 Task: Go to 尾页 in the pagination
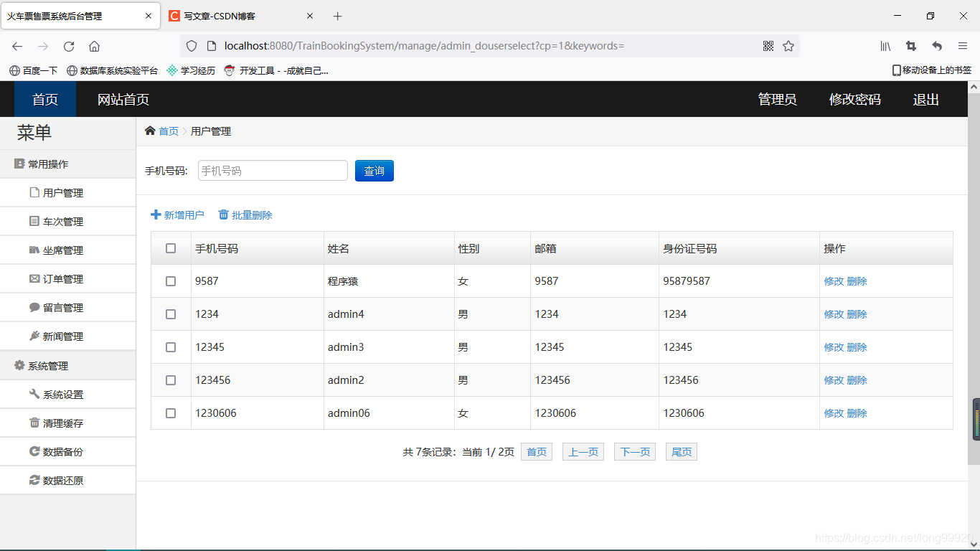682,452
